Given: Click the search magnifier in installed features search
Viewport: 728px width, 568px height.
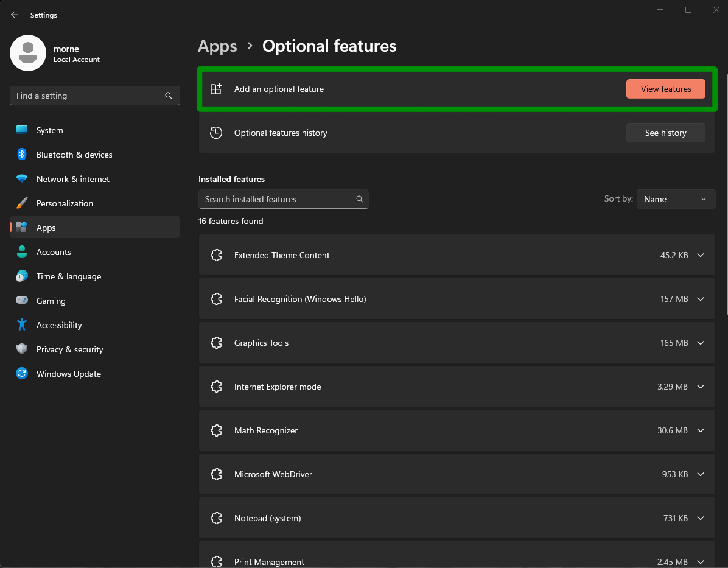Looking at the screenshot, I should point(359,199).
